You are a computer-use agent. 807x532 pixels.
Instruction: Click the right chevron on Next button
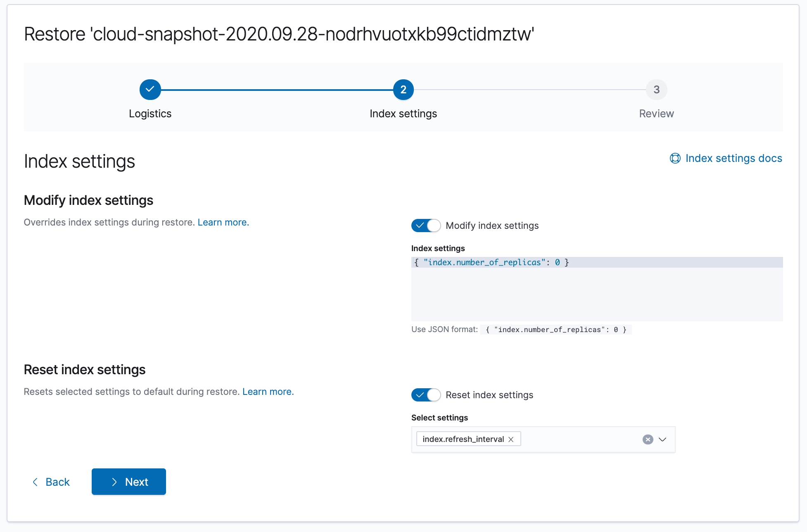pyautogui.click(x=114, y=482)
